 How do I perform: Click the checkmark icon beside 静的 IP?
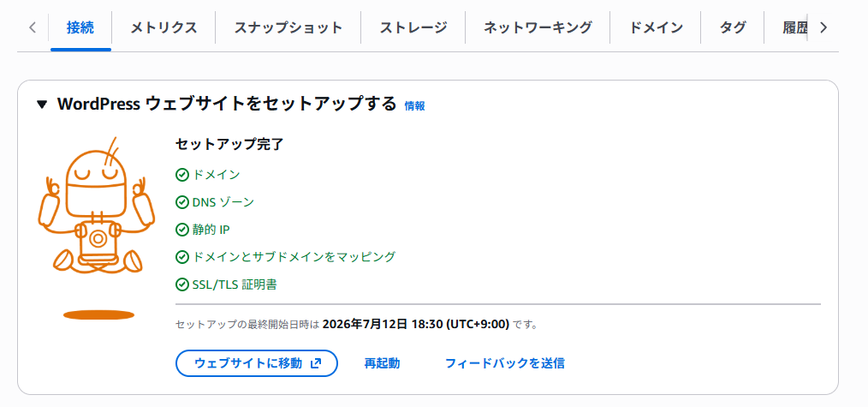click(182, 230)
